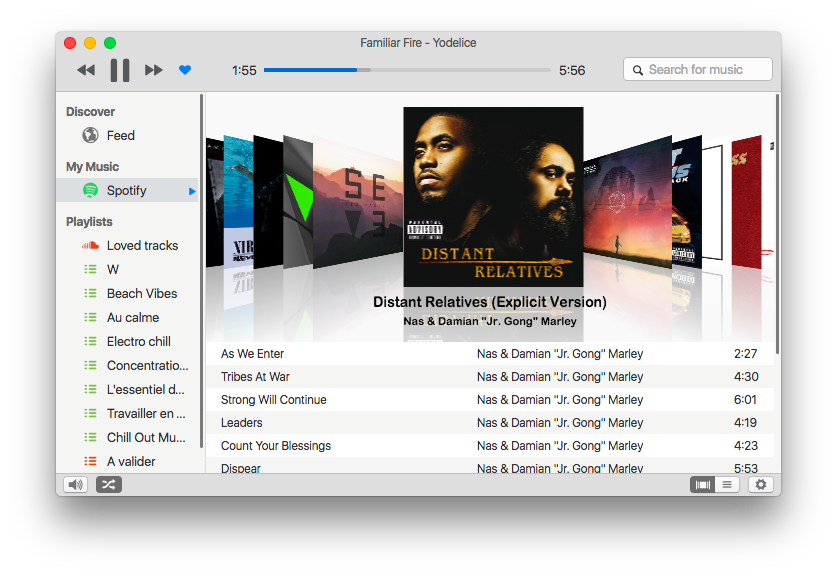The height and width of the screenshot is (576, 837).
Task: Open the settings gear menu
Action: [761, 485]
